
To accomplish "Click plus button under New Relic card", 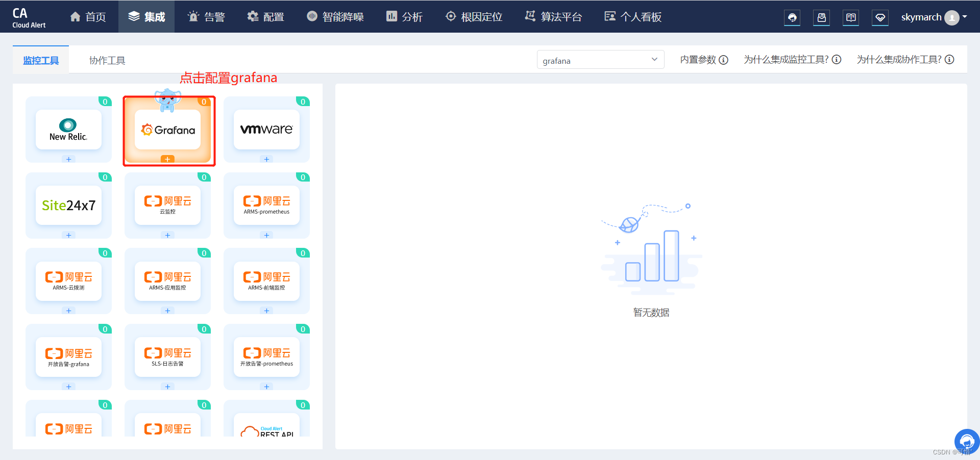I will [x=68, y=159].
